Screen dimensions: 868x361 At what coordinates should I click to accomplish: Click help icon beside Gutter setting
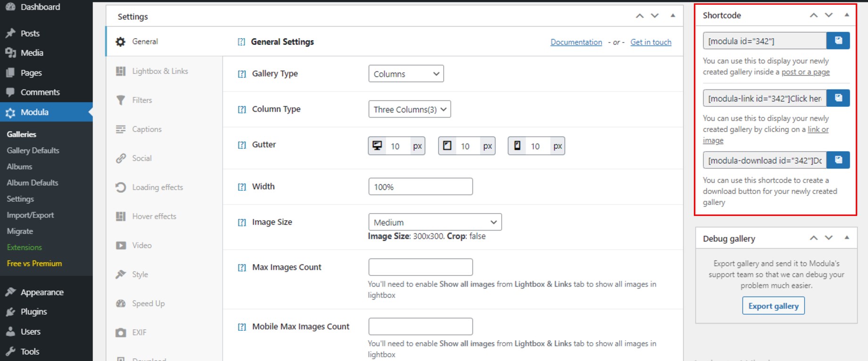[242, 145]
